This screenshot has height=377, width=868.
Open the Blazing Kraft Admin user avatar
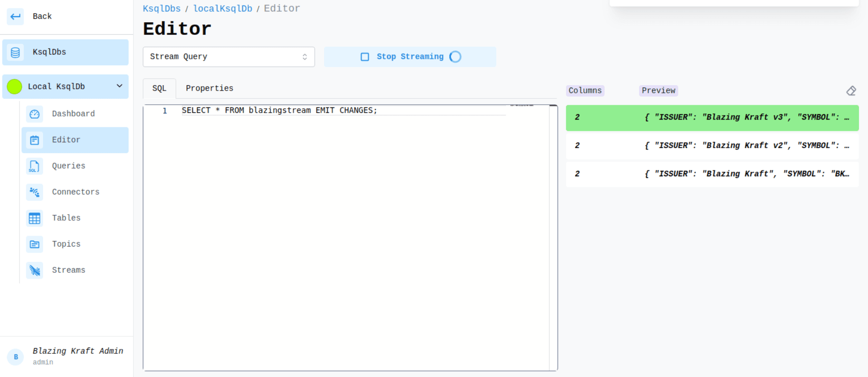[16, 357]
